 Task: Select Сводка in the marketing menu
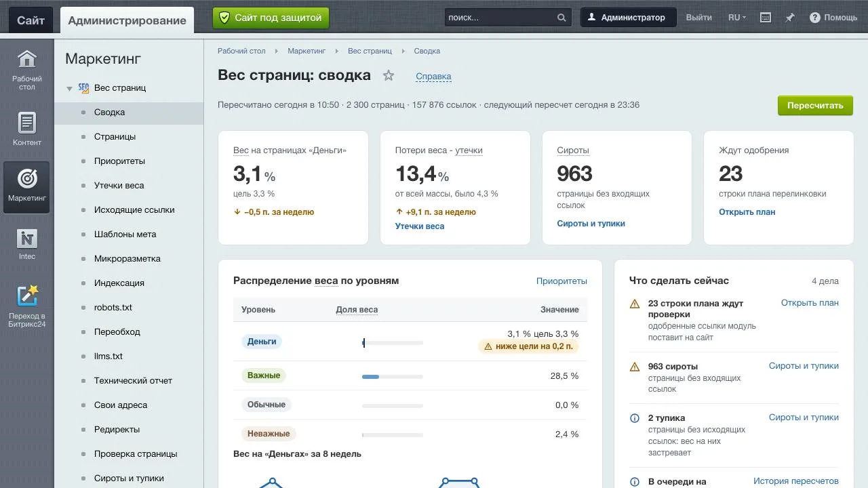click(x=129, y=113)
